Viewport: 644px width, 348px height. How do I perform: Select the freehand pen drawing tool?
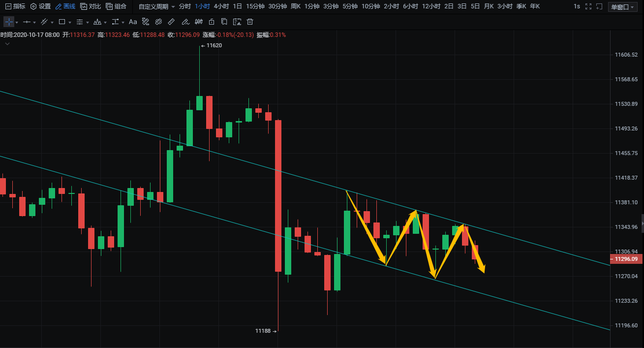pyautogui.click(x=185, y=22)
